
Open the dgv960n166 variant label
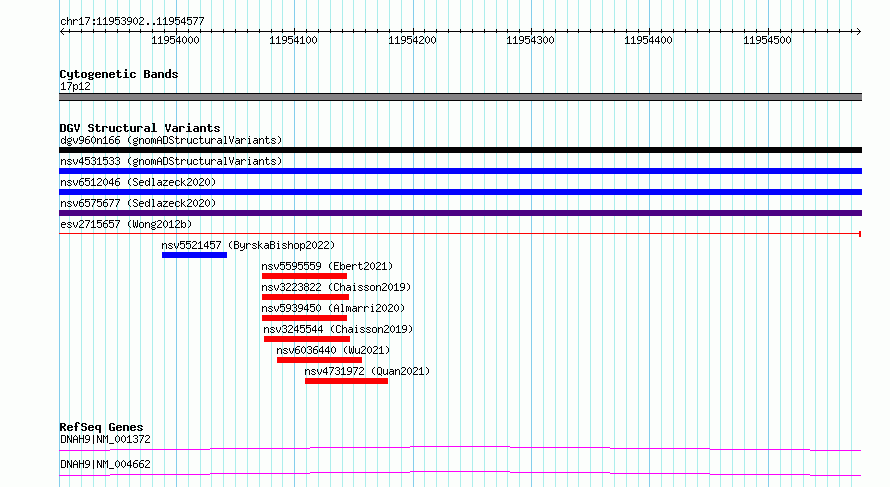click(x=171, y=140)
